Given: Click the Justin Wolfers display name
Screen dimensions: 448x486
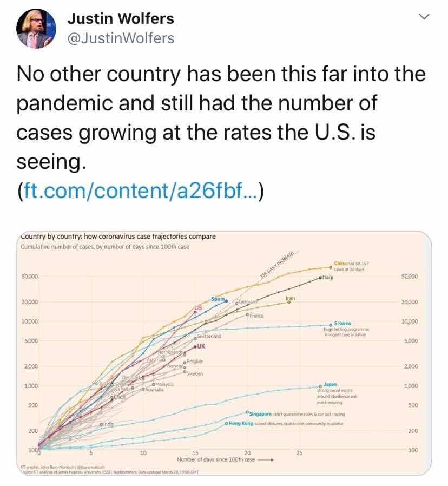Looking at the screenshot, I should pos(121,18).
